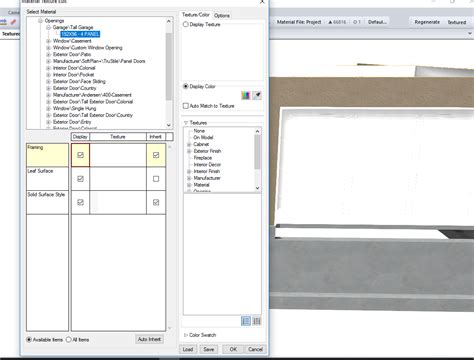Click Regenerate in the main window toolbar
This screenshot has width=474, height=360.
coord(427,22)
